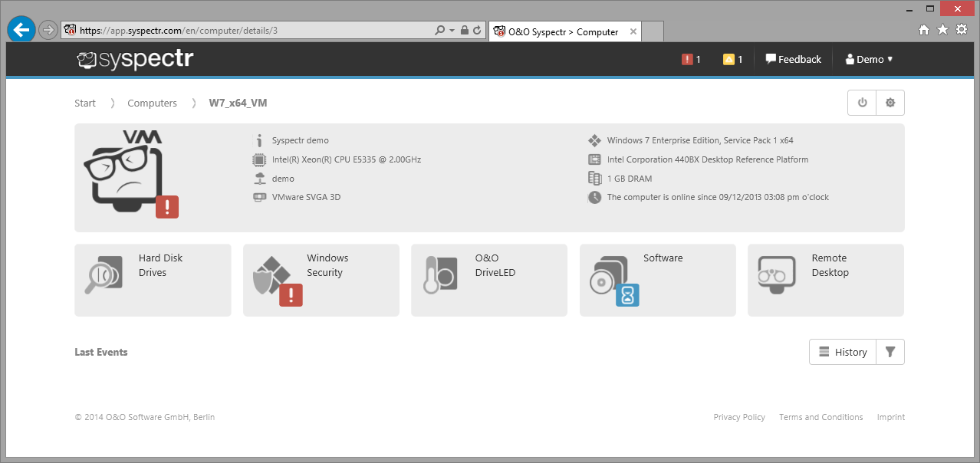This screenshot has width=980, height=463.
Task: Open the Windows Security module tile
Action: coord(321,280)
